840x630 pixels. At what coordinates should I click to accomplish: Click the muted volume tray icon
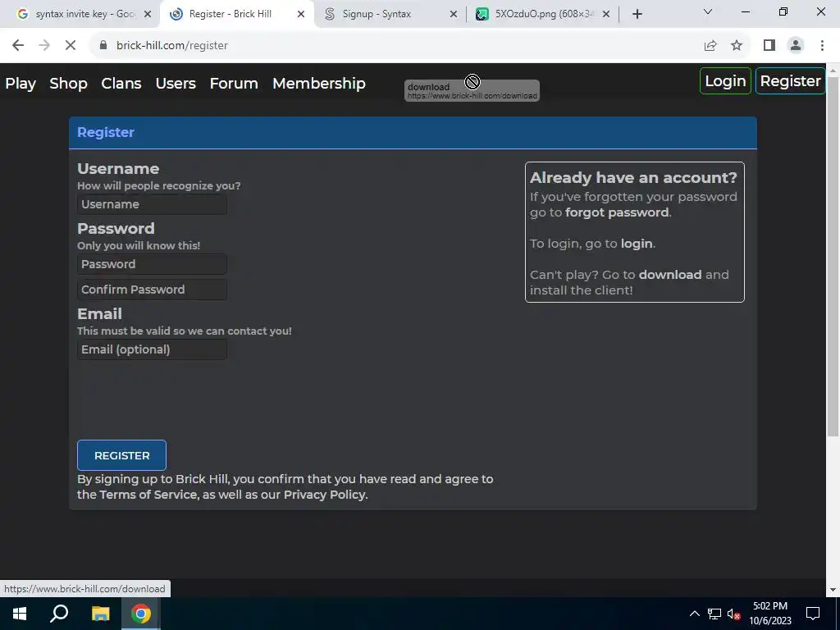pyautogui.click(x=733, y=614)
